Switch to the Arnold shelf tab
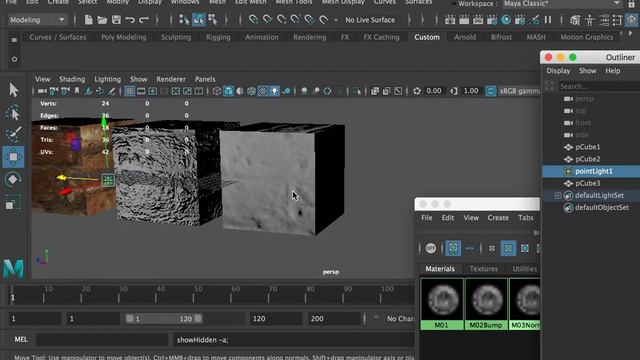 (x=465, y=37)
